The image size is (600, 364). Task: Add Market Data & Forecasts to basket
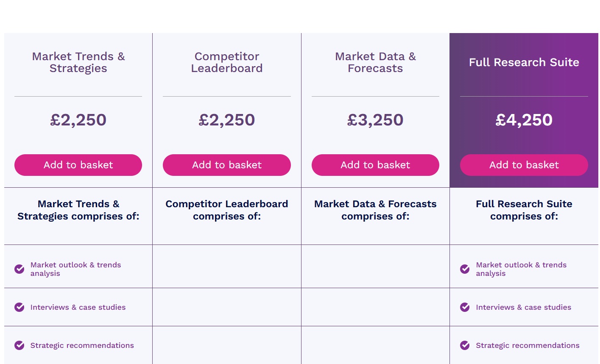tap(375, 165)
